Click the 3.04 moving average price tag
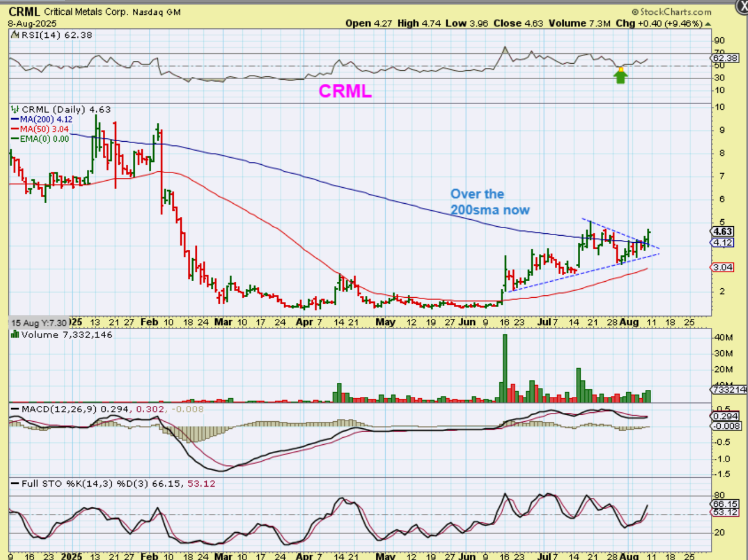This screenshot has height=560, width=748. pyautogui.click(x=721, y=267)
